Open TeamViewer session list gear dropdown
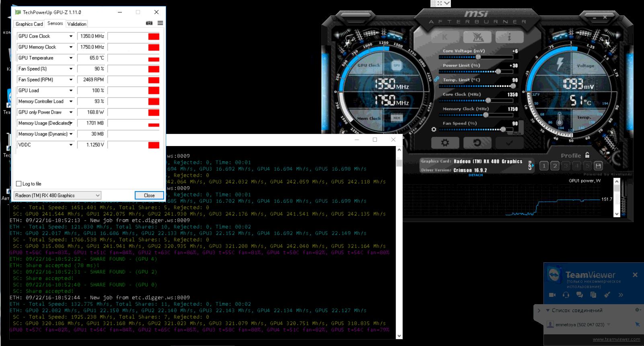 (x=638, y=310)
